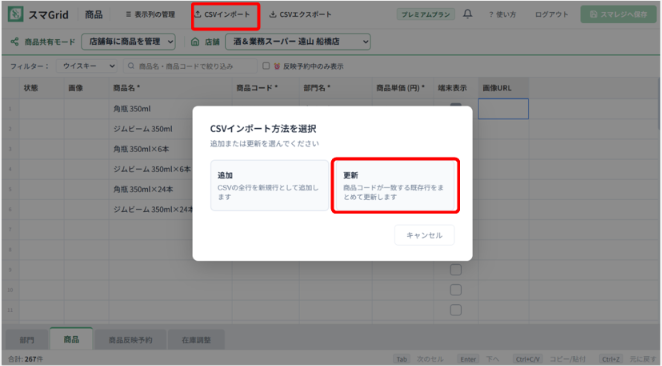Open the notification bell
662x366 pixels.
click(467, 14)
